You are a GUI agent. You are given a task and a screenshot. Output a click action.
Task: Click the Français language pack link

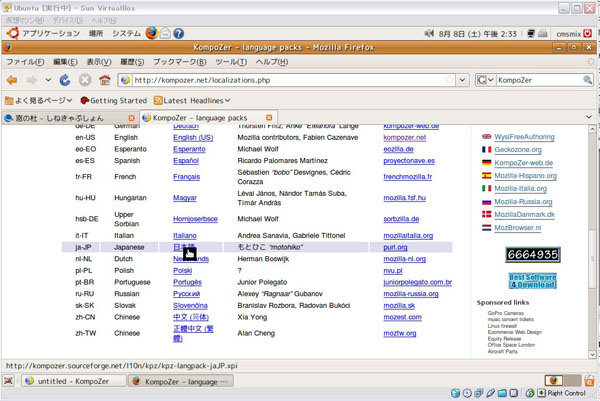tap(186, 177)
